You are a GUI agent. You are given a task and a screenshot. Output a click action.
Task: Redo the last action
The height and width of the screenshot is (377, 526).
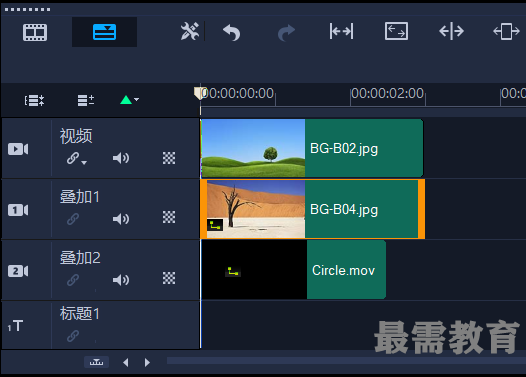click(286, 33)
